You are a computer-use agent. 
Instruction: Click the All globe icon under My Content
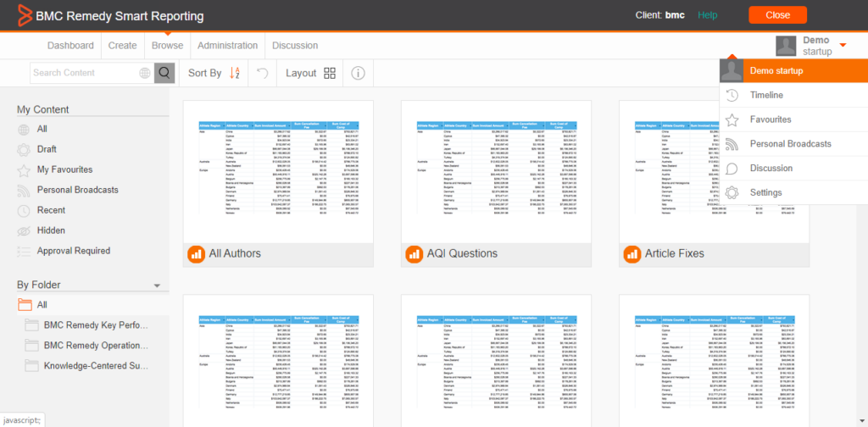pos(24,130)
